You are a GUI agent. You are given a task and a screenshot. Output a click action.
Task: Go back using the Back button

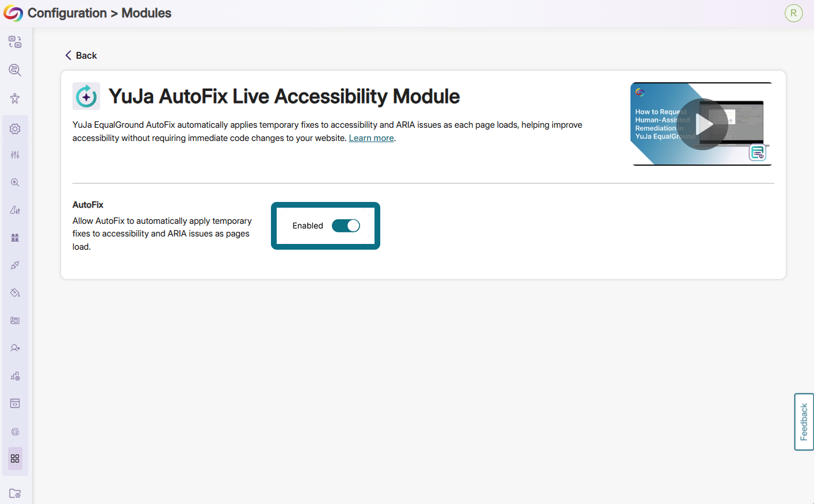(x=81, y=55)
